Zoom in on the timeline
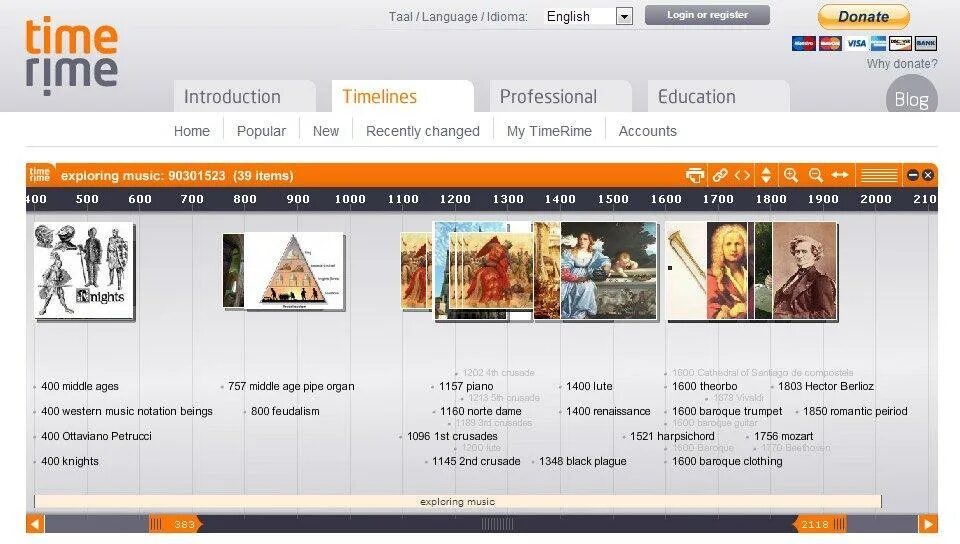960x544 pixels. point(790,176)
